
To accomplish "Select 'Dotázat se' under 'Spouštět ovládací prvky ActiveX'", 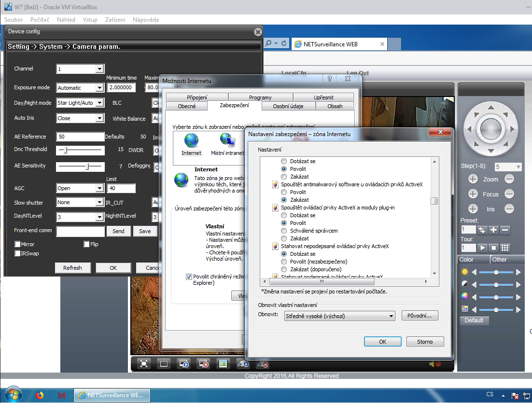I will click(284, 215).
